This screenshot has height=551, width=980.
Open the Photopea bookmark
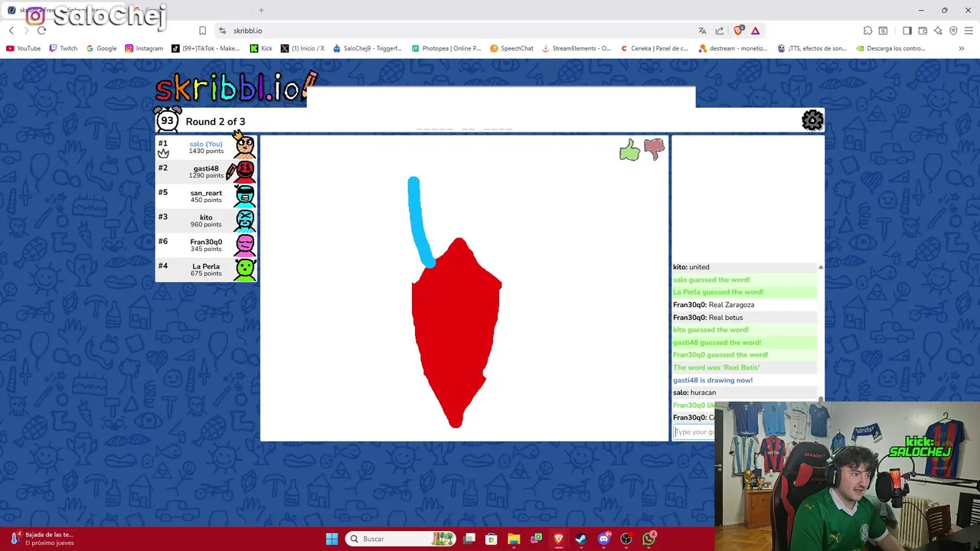click(446, 48)
